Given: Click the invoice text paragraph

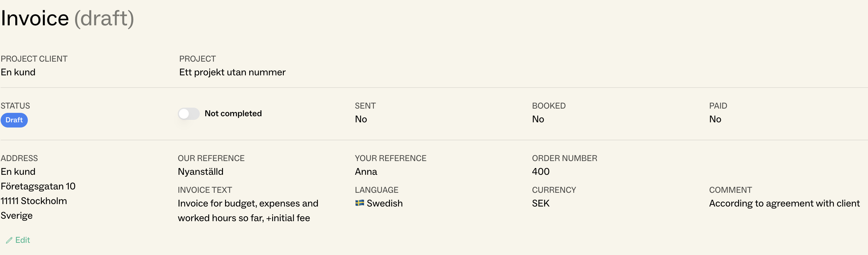Looking at the screenshot, I should pyautogui.click(x=248, y=210).
